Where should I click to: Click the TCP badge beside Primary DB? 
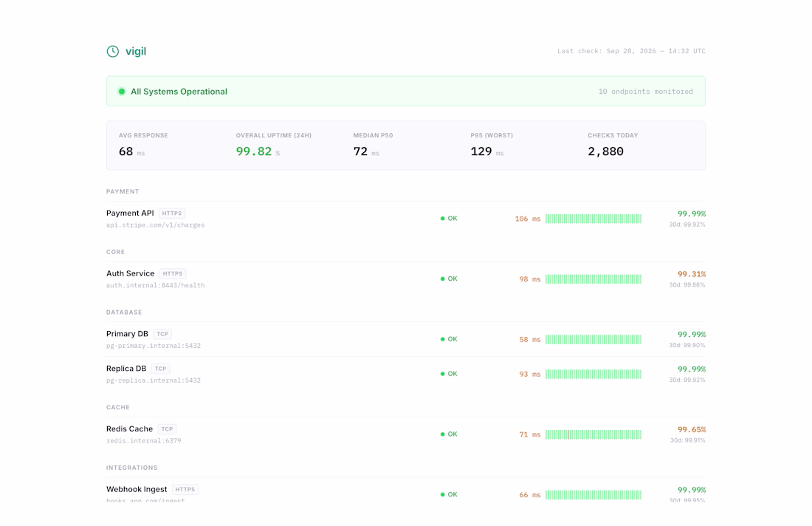pyautogui.click(x=162, y=334)
